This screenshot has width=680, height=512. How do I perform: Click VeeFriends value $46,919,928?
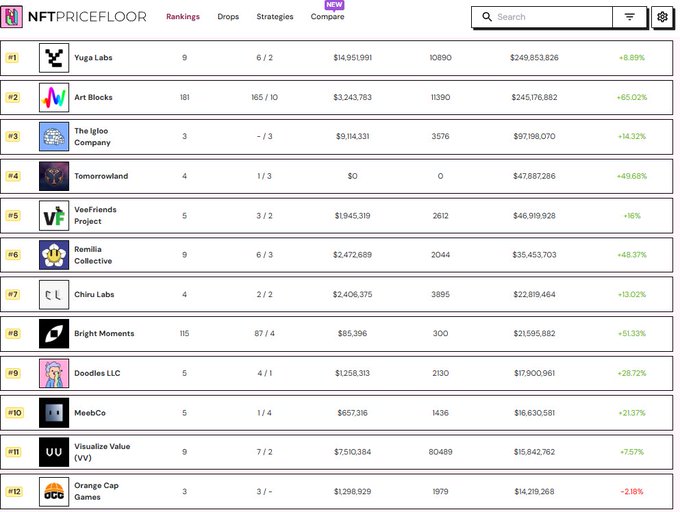coord(534,215)
